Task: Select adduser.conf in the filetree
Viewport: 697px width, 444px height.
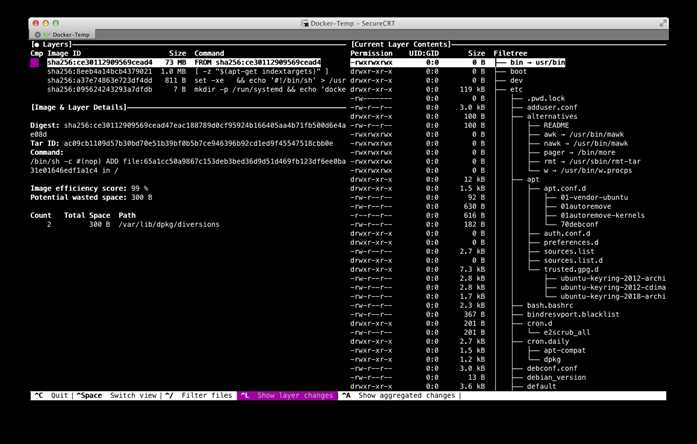Action: pyautogui.click(x=552, y=108)
